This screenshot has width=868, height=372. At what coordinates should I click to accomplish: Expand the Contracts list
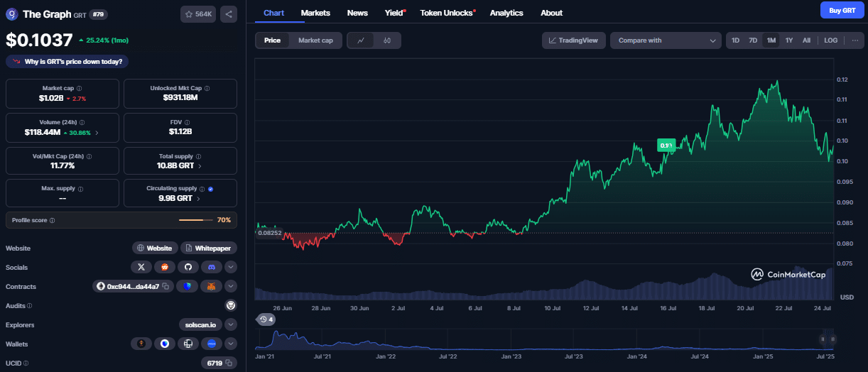[x=230, y=286]
